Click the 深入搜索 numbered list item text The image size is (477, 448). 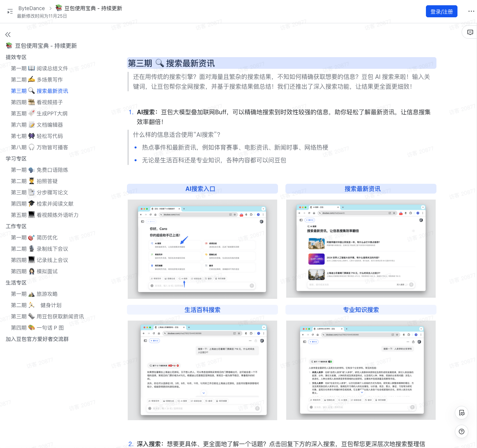[281, 444]
